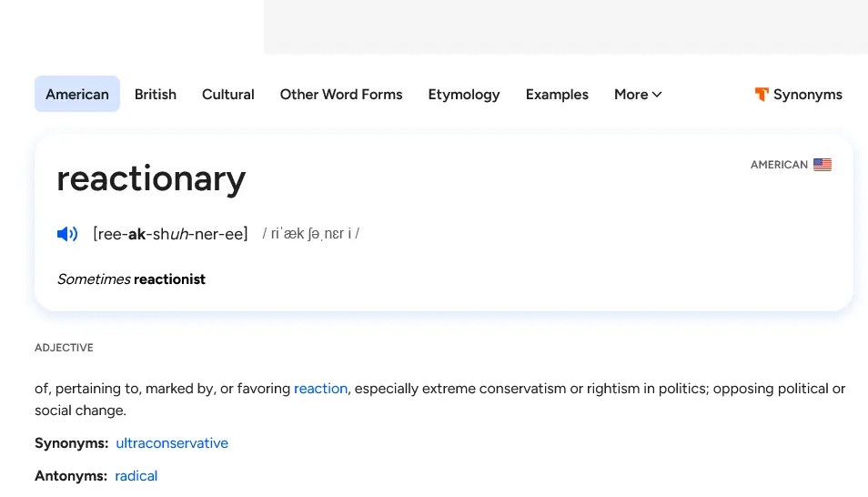Expand the More dropdown menu
The height and width of the screenshot is (497, 868).
tap(638, 94)
